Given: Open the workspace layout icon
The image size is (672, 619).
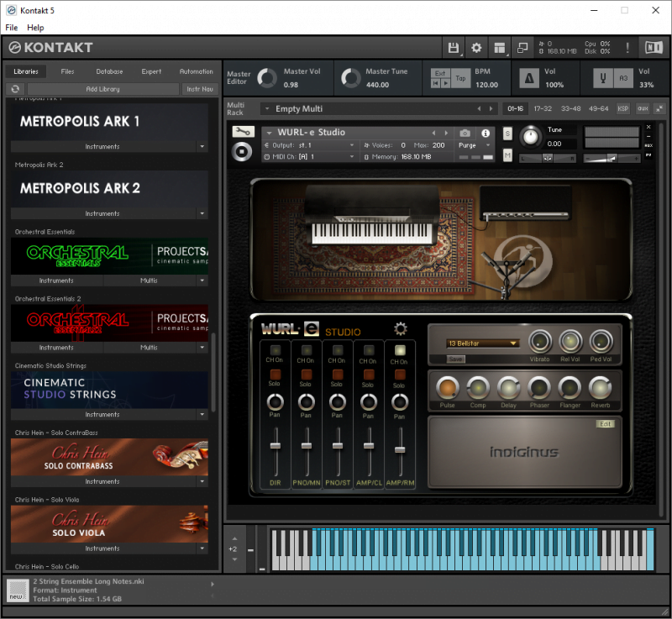Looking at the screenshot, I should [x=499, y=48].
